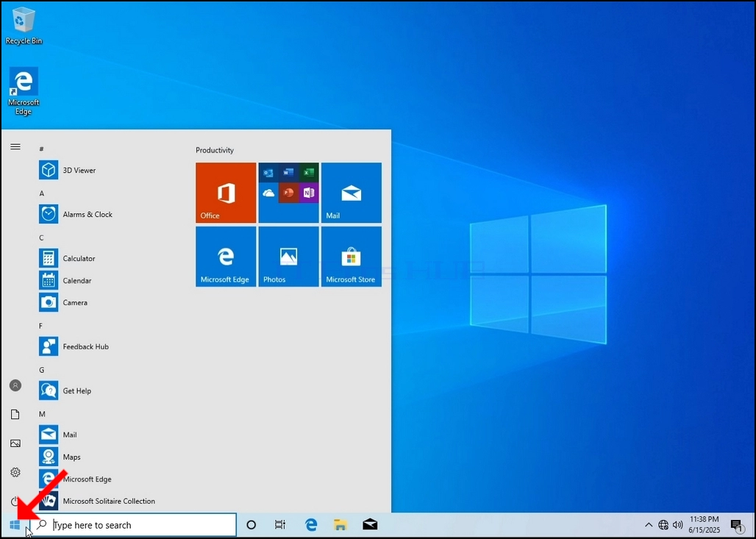Open the Microsoft Store tile
The image size is (756, 539).
tap(352, 257)
